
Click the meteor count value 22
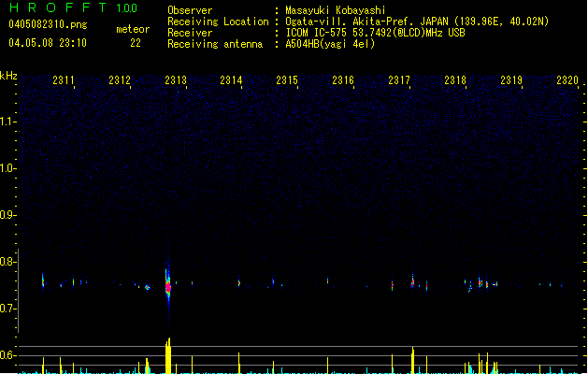click(x=136, y=43)
